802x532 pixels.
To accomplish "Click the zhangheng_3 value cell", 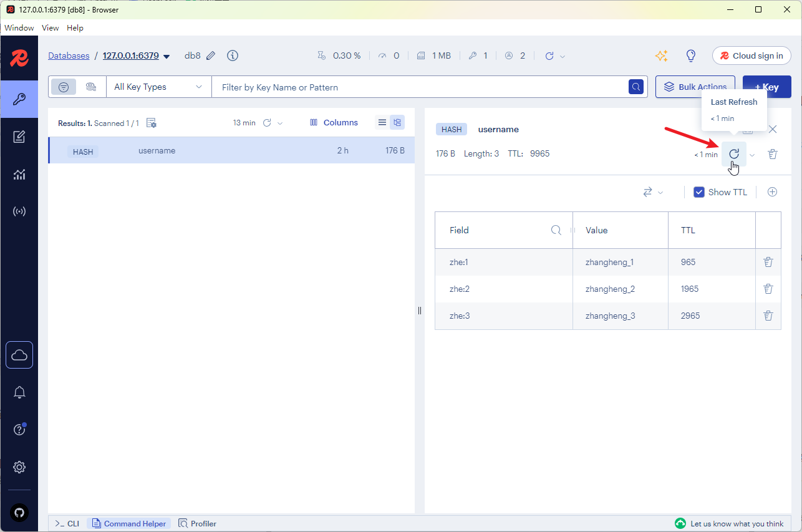I will [621, 316].
